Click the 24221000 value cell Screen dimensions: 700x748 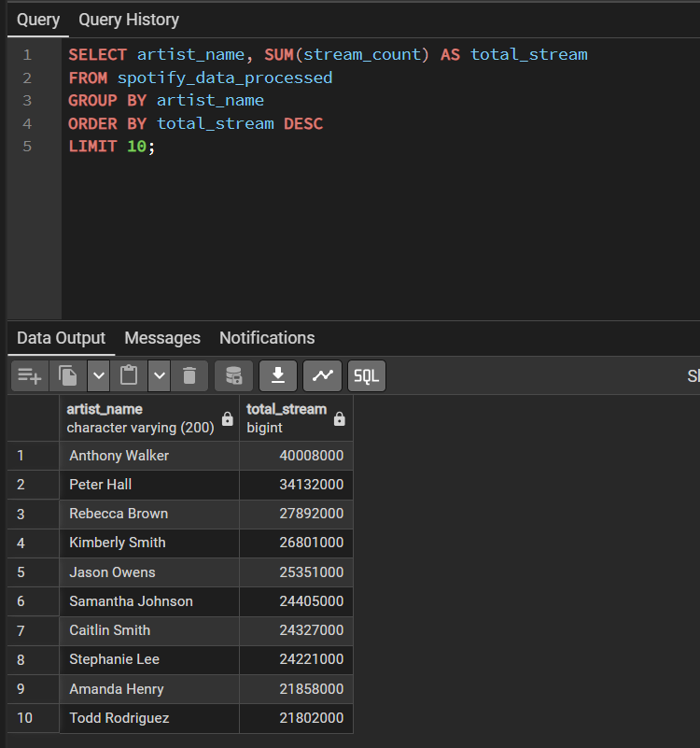point(296,659)
